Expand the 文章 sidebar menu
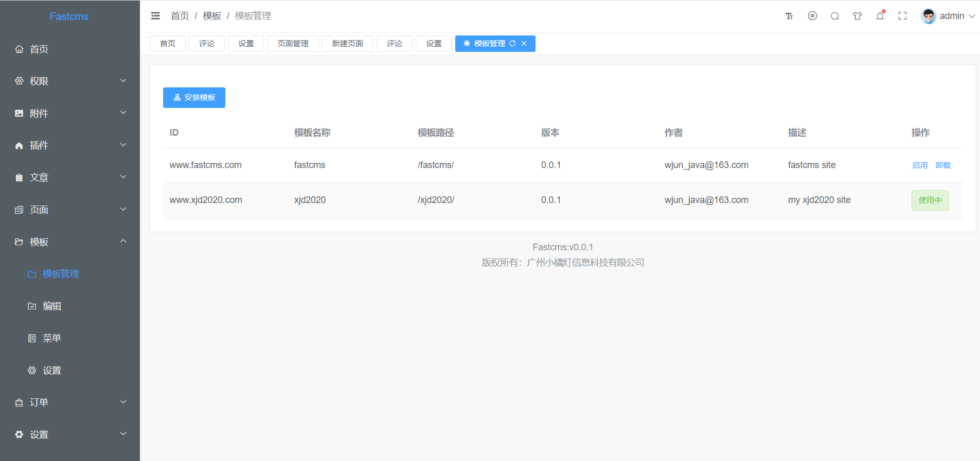980x461 pixels. point(70,177)
